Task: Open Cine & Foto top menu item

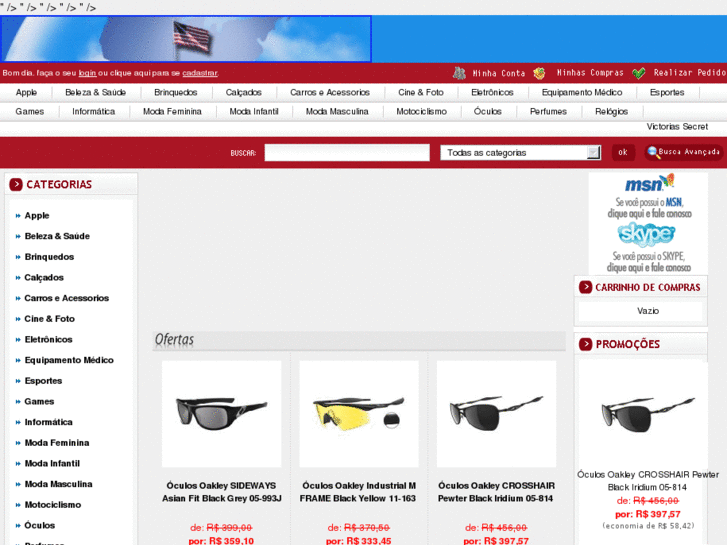Action: (421, 92)
